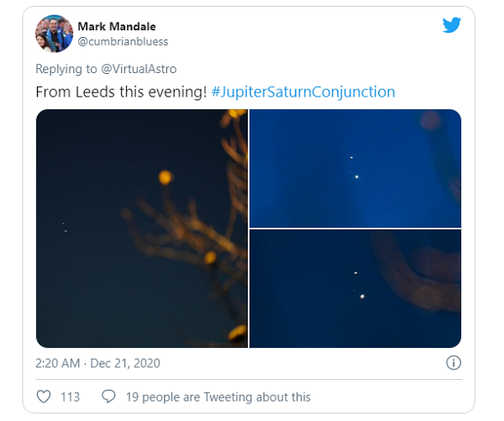Image resolution: width=504 pixels, height=421 pixels.
Task: Click the 113 likes count
Action: coord(70,397)
